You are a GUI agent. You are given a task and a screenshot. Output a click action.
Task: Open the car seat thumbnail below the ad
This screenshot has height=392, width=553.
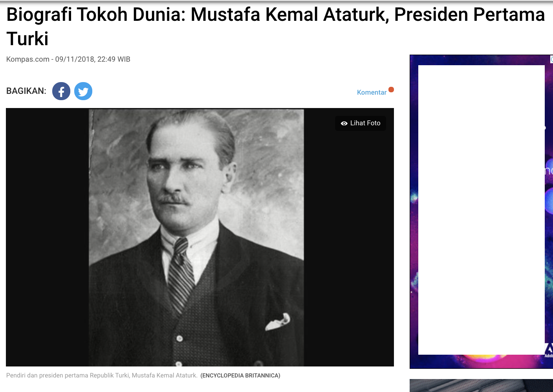(x=481, y=385)
